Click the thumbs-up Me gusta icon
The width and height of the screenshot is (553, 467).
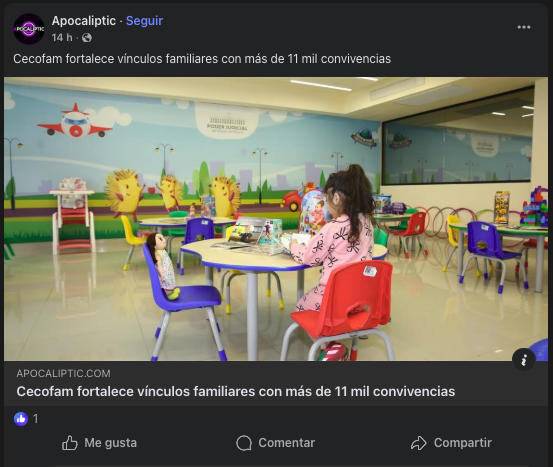point(69,443)
